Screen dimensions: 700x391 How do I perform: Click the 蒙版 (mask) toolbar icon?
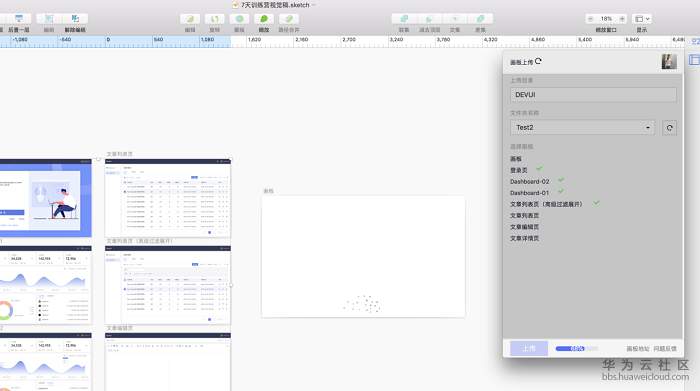[239, 19]
